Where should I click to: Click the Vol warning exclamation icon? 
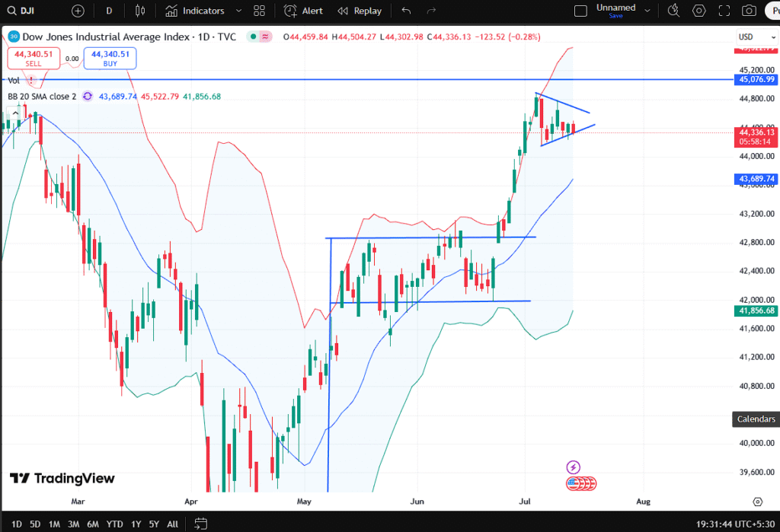click(x=31, y=80)
